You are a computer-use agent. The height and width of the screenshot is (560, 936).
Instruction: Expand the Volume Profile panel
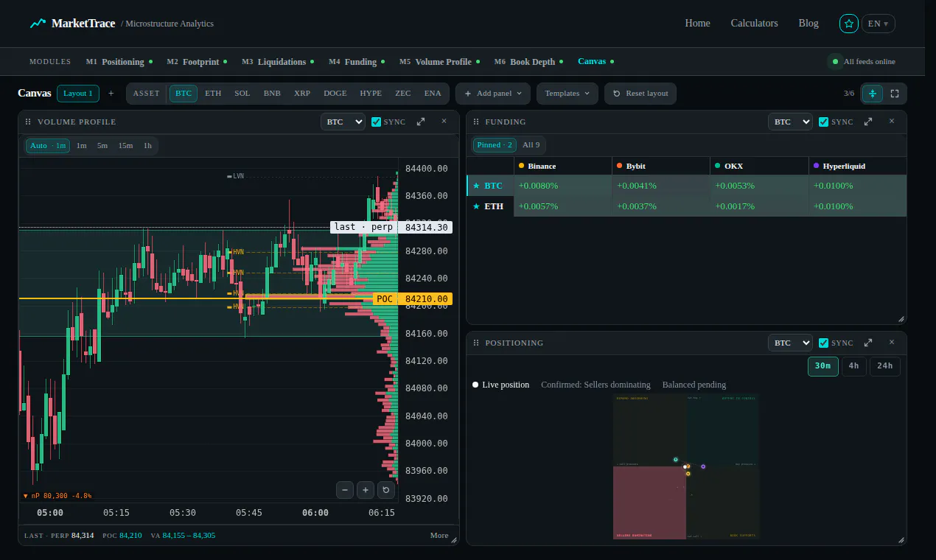tap(421, 122)
